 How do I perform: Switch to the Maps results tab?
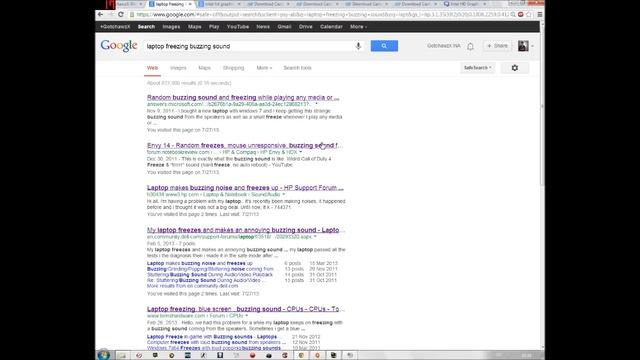(x=204, y=68)
